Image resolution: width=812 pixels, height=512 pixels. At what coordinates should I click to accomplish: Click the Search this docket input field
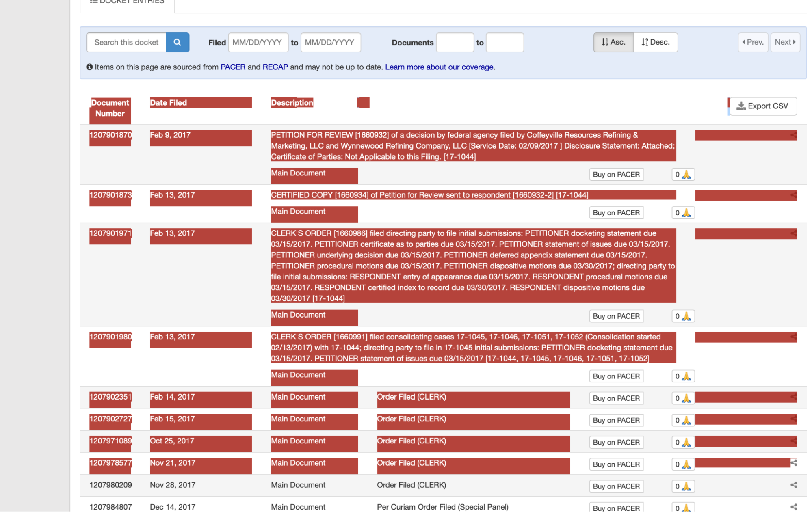pos(126,42)
